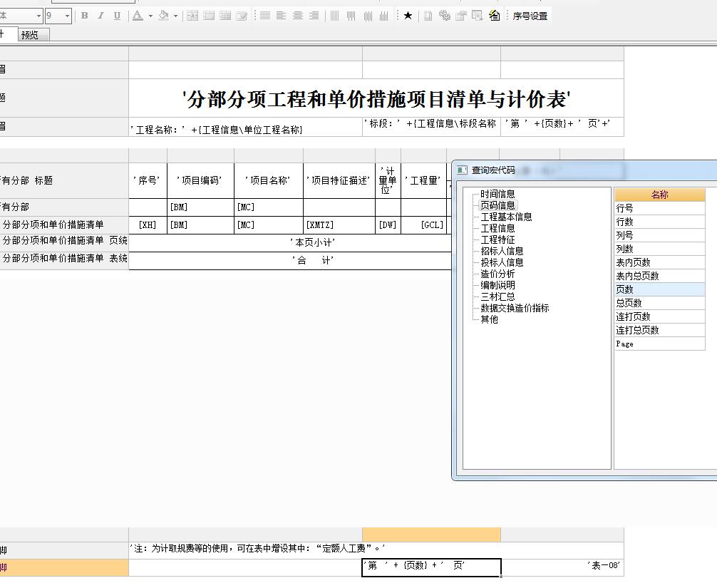Click the page document icon after the star
The height and width of the screenshot is (588, 717).
pos(428,16)
